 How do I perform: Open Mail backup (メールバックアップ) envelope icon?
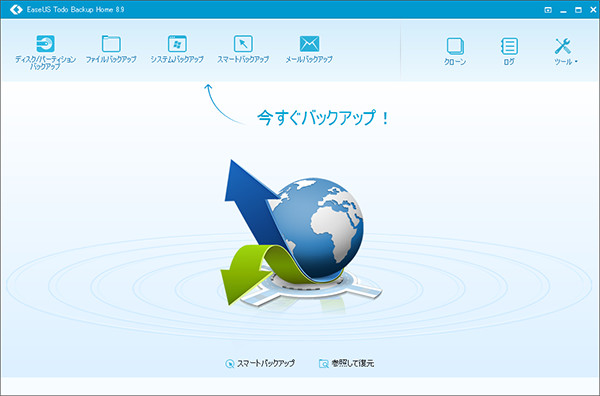309,44
